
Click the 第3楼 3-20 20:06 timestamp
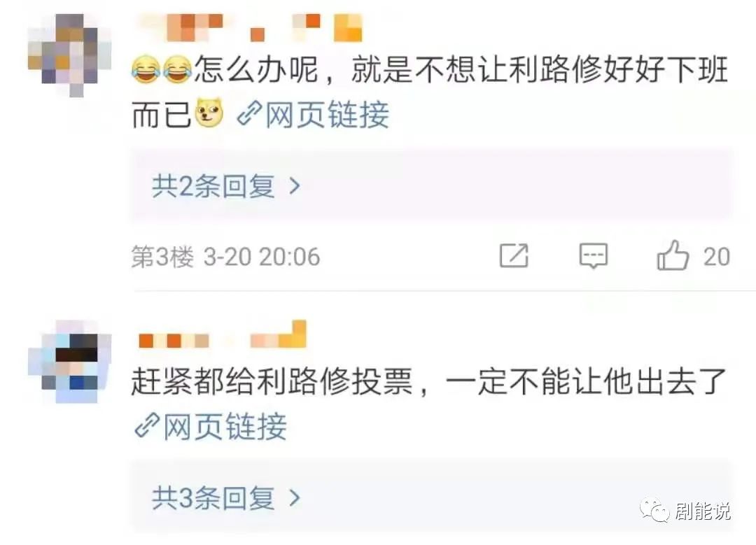tap(225, 256)
